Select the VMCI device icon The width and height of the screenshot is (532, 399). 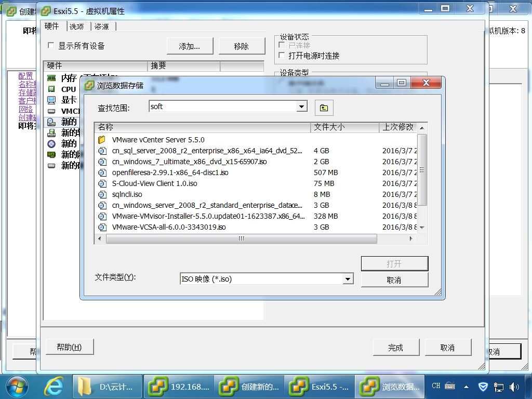coord(51,111)
